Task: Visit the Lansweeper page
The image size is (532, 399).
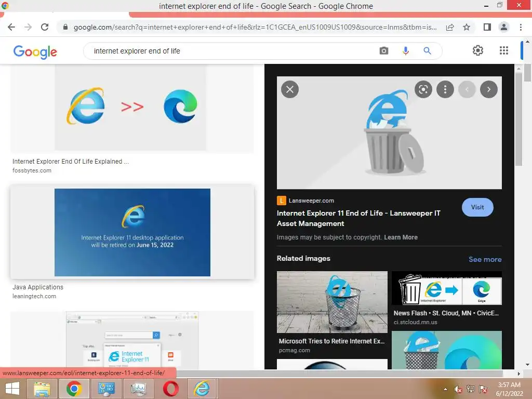Action: (477, 207)
